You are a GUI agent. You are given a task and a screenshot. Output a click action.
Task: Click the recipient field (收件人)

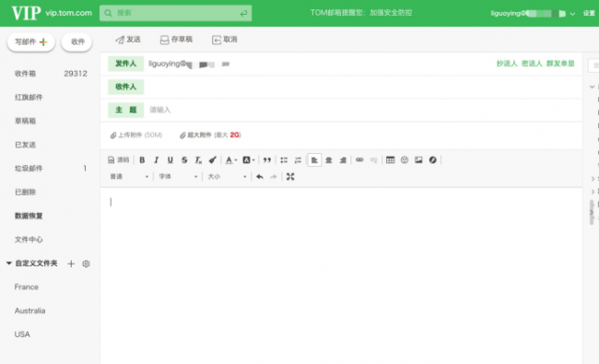pos(363,87)
